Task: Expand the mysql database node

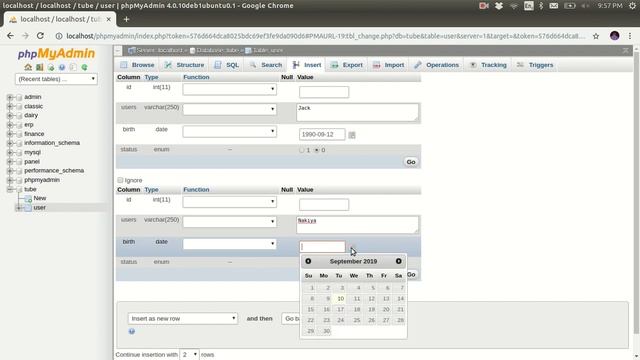Action: pos(10,152)
